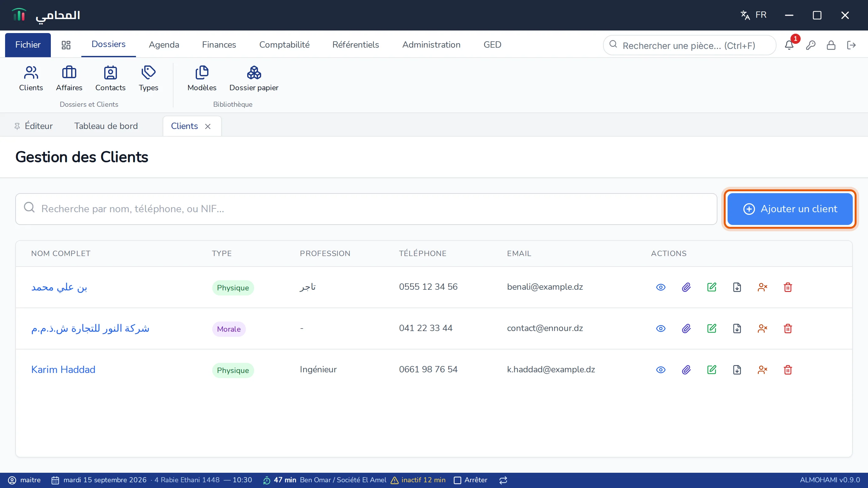The height and width of the screenshot is (488, 868).
Task: Delete client Karim Haddad
Action: coord(788,370)
